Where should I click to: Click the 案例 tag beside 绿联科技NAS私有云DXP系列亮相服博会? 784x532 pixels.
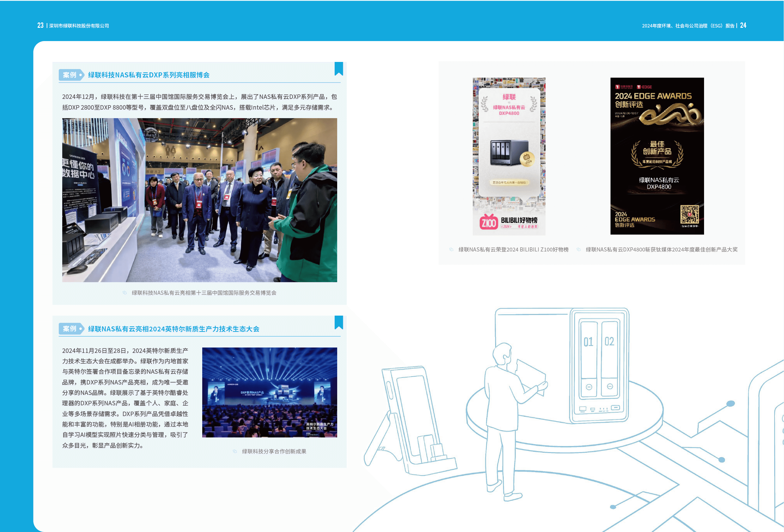click(x=71, y=75)
